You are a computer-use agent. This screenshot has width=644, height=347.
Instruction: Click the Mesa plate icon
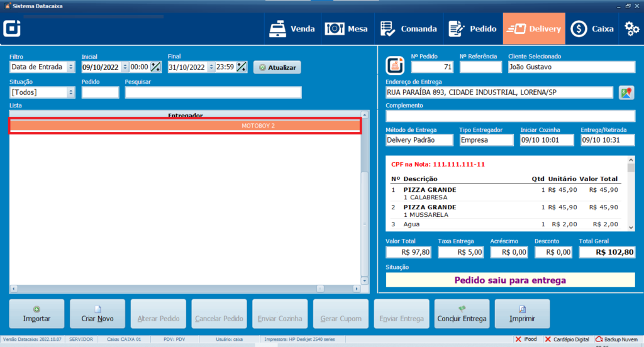pyautogui.click(x=335, y=29)
